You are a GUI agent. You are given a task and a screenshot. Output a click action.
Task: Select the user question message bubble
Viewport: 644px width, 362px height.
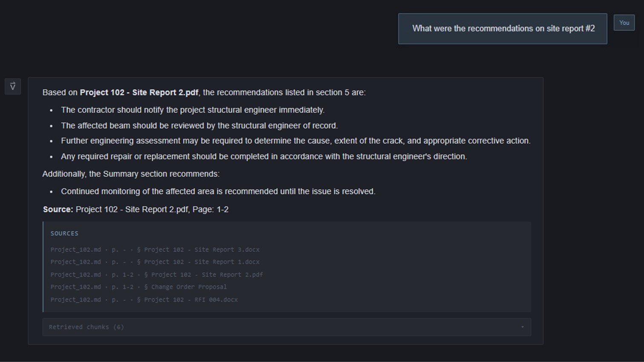point(503,29)
